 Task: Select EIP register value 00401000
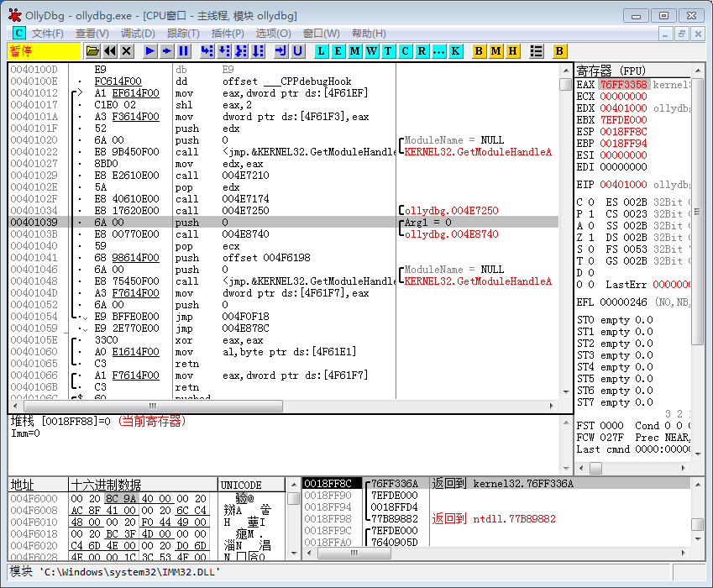point(623,185)
